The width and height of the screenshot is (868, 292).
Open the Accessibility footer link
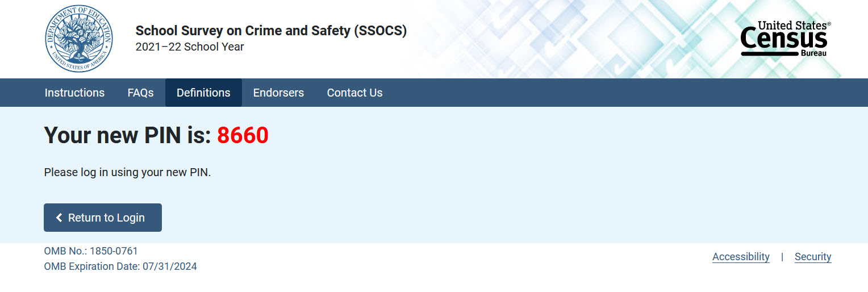(741, 257)
